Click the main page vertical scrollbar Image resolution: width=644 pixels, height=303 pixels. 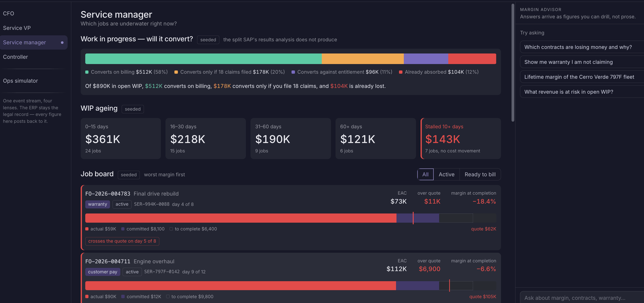pos(513,63)
